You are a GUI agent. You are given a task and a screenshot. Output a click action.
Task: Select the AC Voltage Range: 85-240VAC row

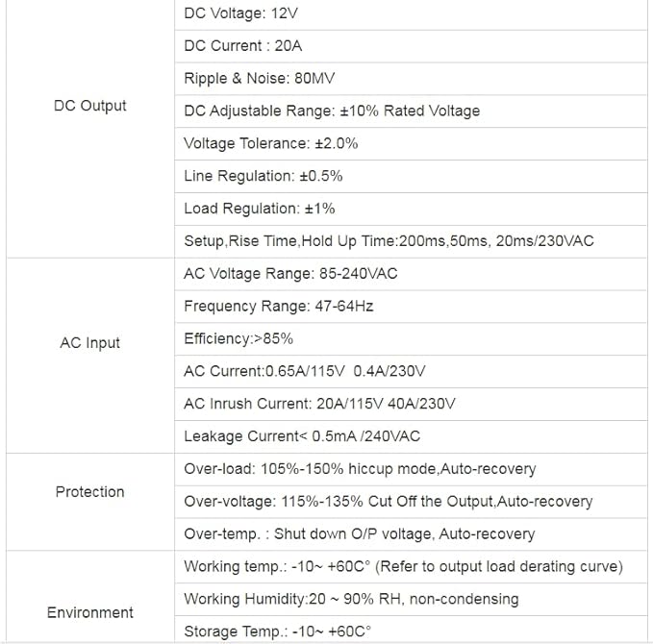coord(290,274)
